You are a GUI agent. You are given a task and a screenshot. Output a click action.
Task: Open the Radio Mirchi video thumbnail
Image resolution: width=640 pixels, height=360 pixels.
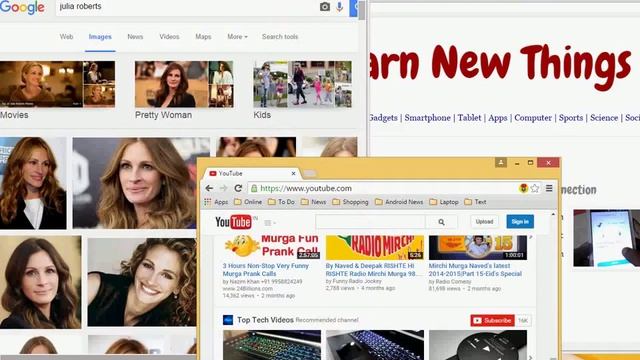pyautogui.click(x=375, y=247)
